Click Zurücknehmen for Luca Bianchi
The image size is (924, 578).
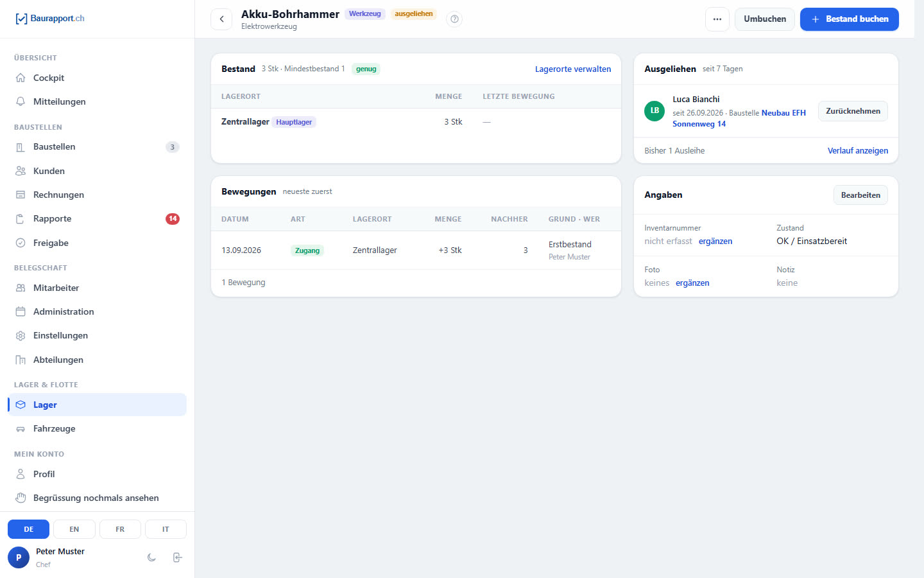[x=853, y=111]
